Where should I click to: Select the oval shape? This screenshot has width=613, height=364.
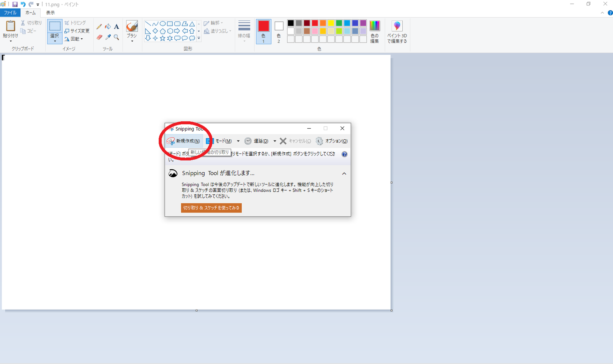pos(162,24)
